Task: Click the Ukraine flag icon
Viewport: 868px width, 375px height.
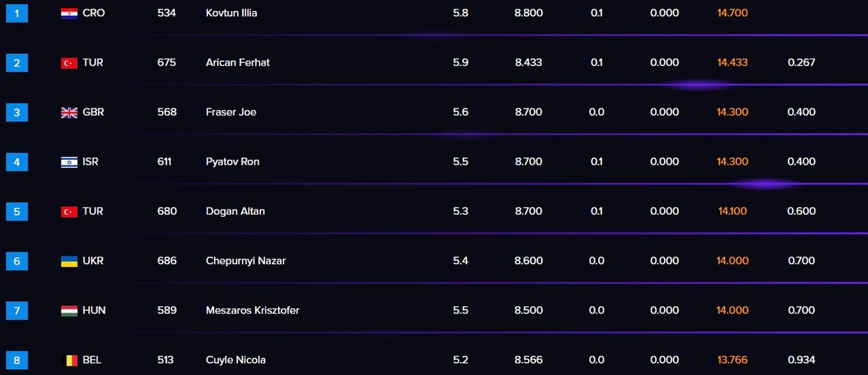Action: [69, 261]
